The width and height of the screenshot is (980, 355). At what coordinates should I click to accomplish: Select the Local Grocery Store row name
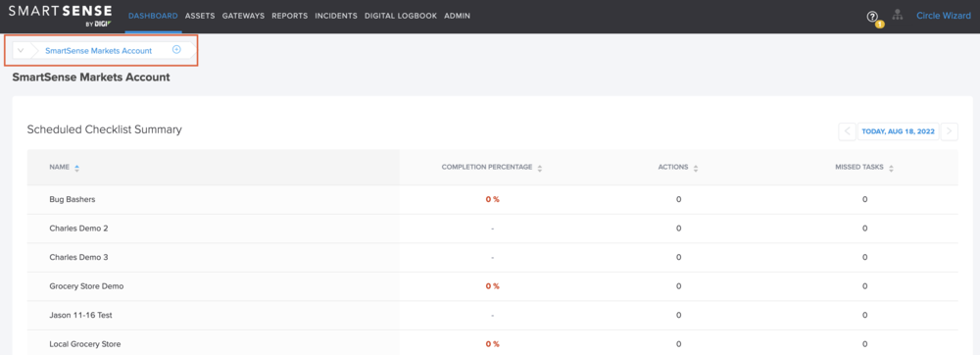tap(85, 344)
